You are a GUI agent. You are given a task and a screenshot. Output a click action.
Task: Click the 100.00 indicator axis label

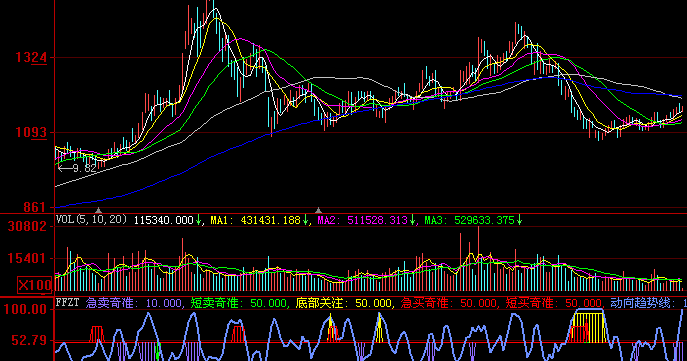pos(25,309)
